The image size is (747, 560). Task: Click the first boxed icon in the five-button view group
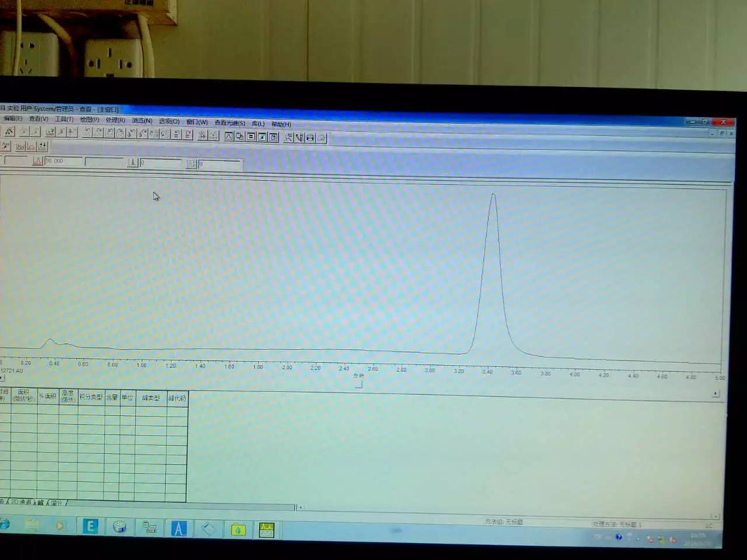(x=229, y=136)
